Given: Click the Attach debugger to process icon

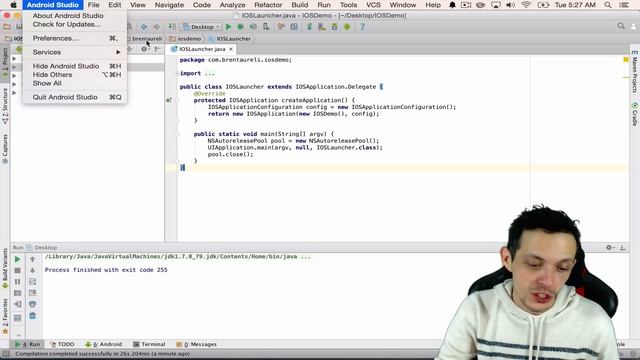Looking at the screenshot, I should pyautogui.click(x=266, y=27).
